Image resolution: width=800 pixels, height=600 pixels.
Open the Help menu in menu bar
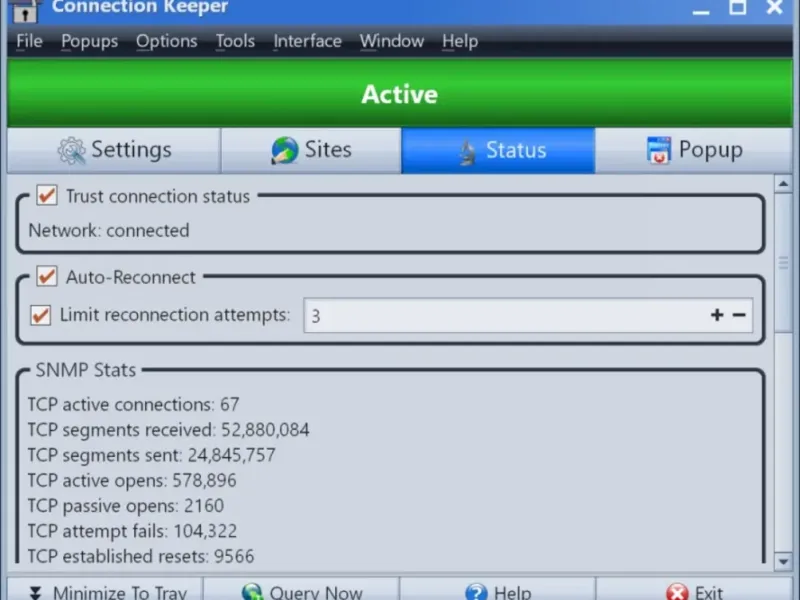(x=460, y=41)
